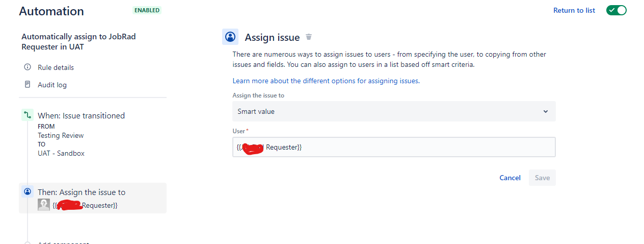Click the Cancel button
The image size is (644, 244).
pyautogui.click(x=510, y=178)
